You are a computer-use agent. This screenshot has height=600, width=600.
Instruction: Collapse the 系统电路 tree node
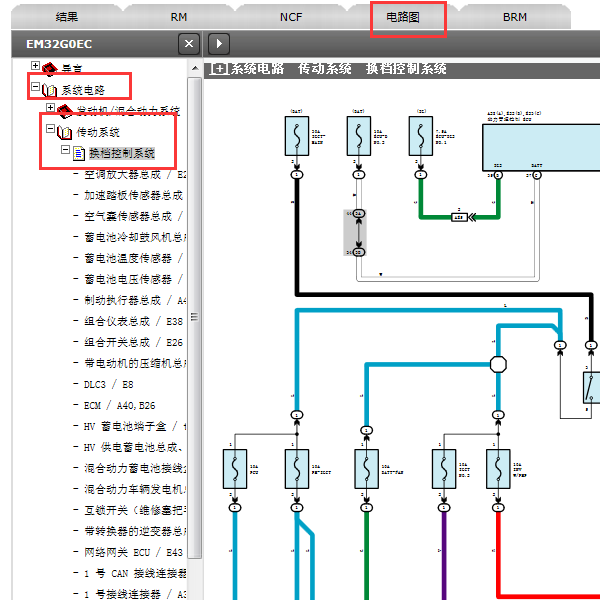coord(35,86)
